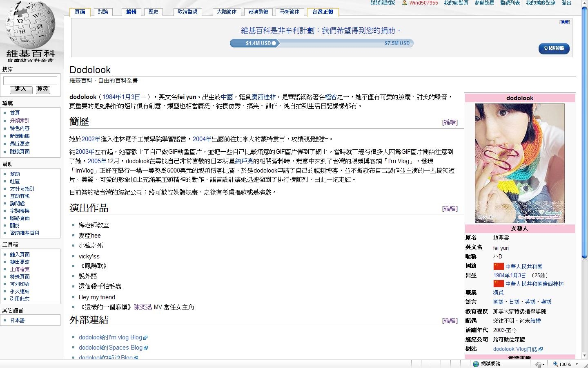Open 監視列表 watchlist link
The image size is (588, 368).
(510, 3)
